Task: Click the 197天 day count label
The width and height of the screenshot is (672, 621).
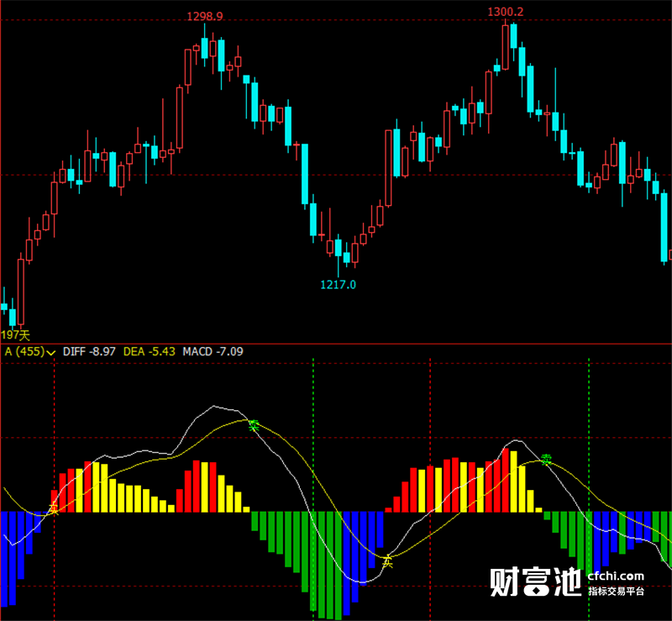Action: tap(15, 335)
